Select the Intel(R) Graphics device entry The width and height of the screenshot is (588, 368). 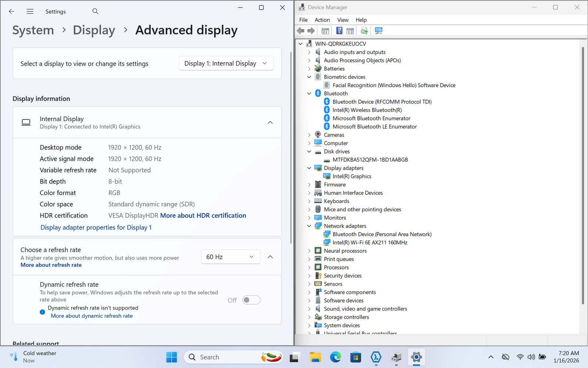click(352, 176)
